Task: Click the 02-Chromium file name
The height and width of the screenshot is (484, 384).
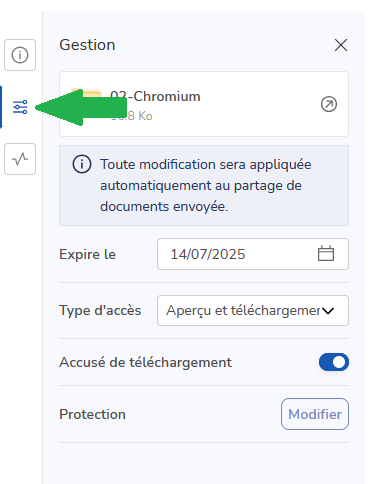Action: tap(155, 97)
